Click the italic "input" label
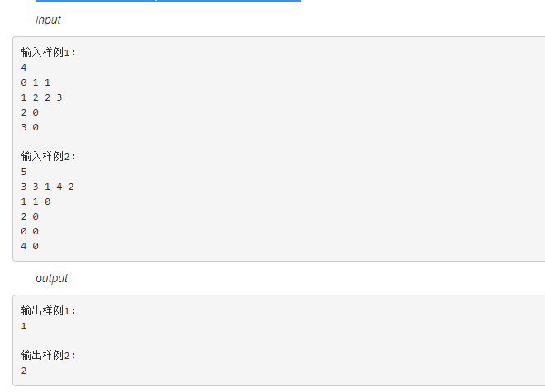Image resolution: width=545 pixels, height=392 pixels. (48, 20)
